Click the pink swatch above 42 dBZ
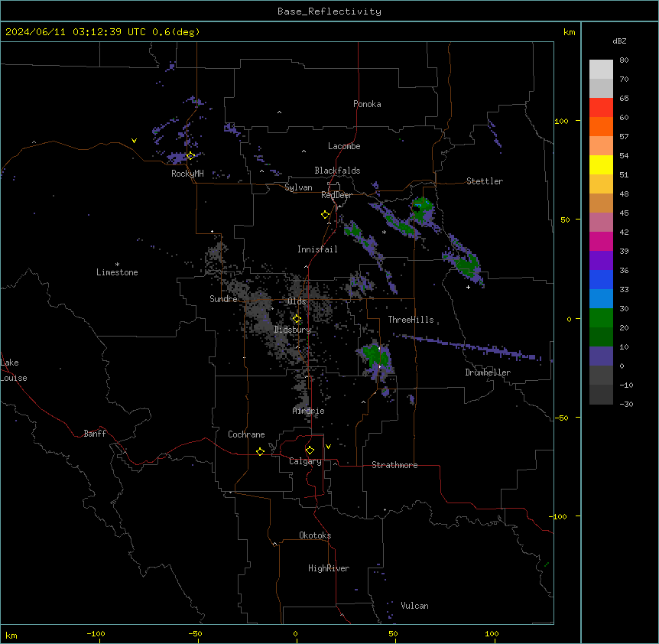The width and height of the screenshot is (659, 644). pyautogui.click(x=601, y=223)
